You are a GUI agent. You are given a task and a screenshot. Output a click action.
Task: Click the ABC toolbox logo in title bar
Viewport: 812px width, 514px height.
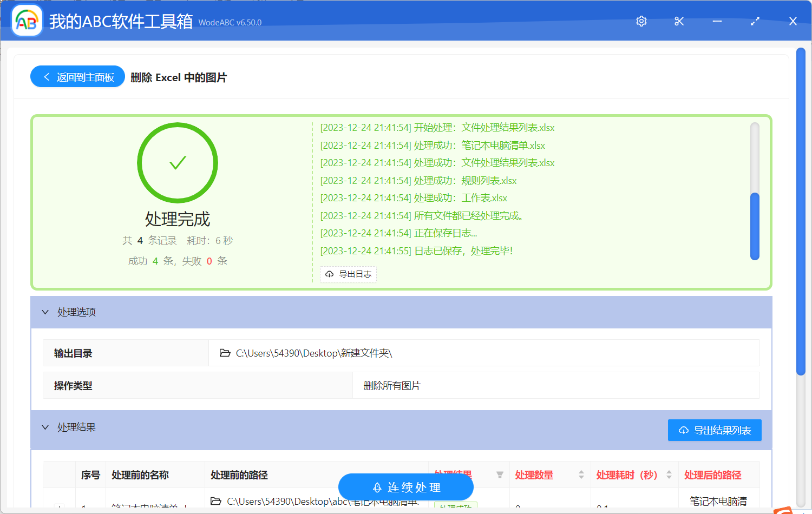[x=27, y=21]
